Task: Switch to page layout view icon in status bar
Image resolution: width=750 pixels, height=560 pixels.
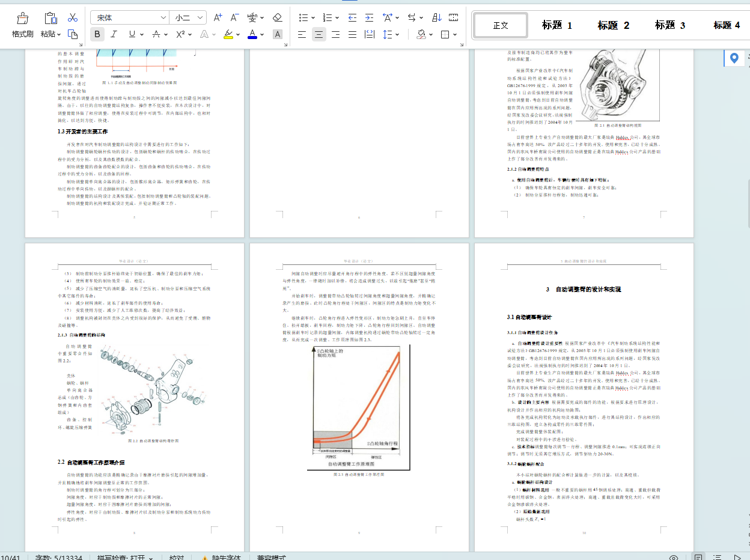Action: tap(698, 558)
